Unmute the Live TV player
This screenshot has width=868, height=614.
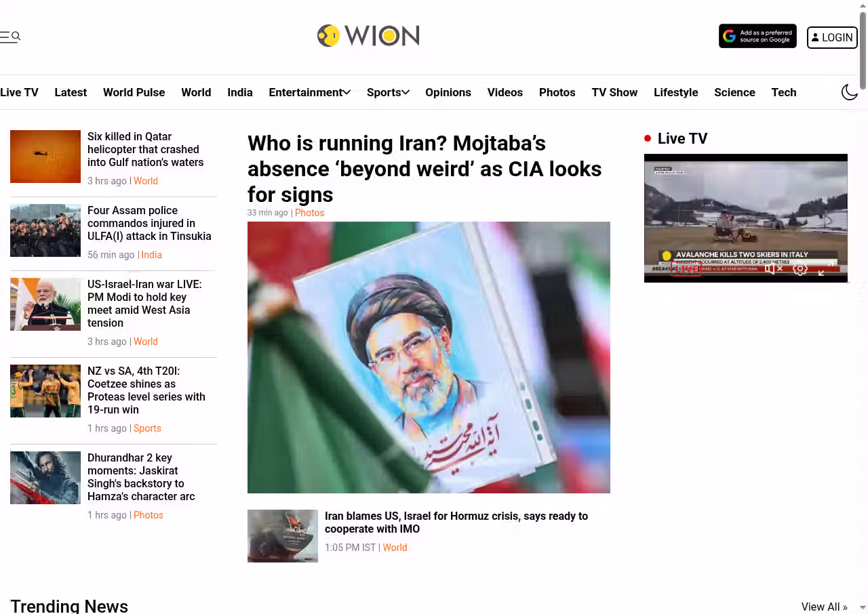[x=774, y=269]
